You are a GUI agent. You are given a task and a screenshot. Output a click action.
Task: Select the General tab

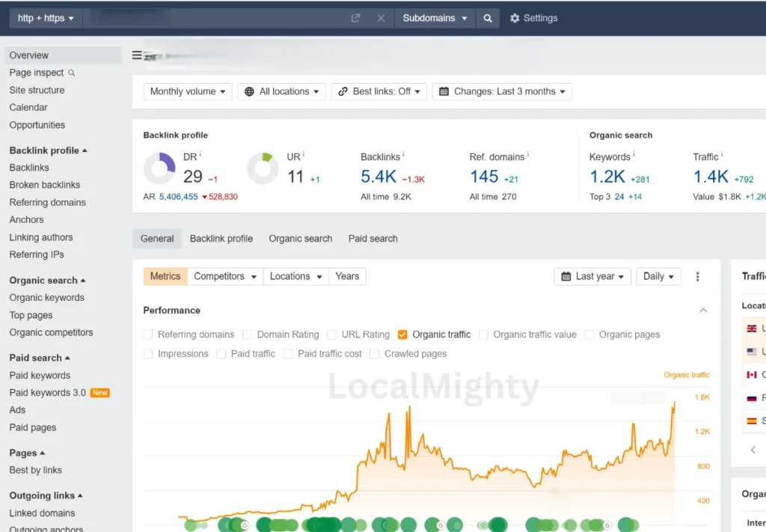[x=157, y=239]
